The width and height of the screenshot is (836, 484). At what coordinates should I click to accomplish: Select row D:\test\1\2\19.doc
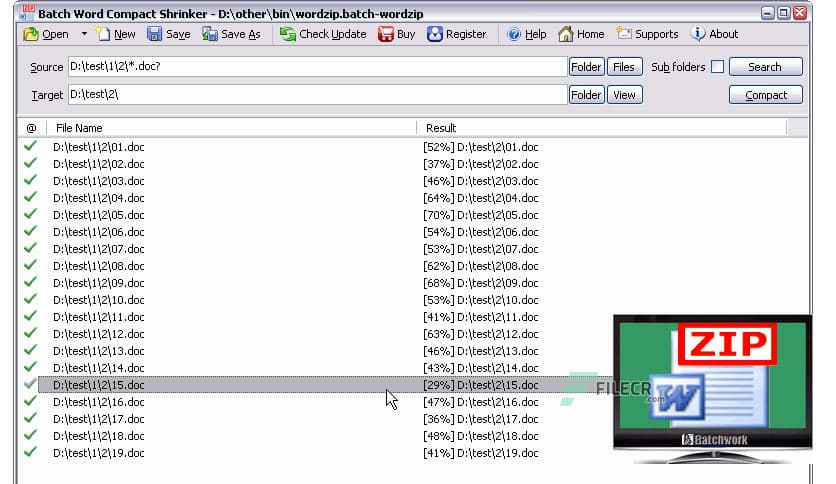coord(99,453)
